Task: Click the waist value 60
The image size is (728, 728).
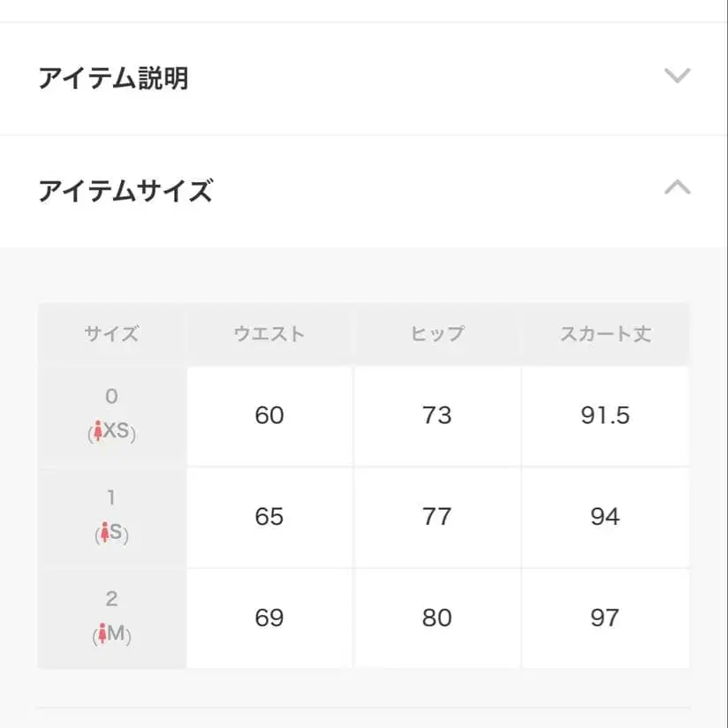Action: point(269,414)
